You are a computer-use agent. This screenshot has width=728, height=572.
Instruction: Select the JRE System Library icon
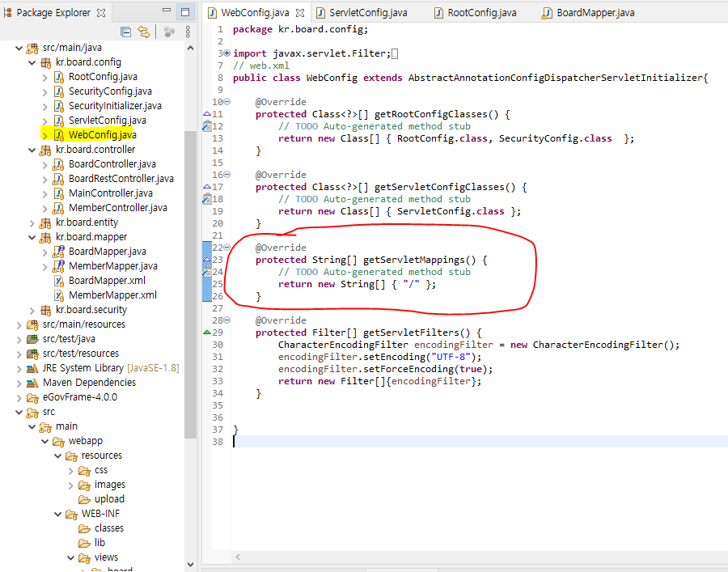32,369
